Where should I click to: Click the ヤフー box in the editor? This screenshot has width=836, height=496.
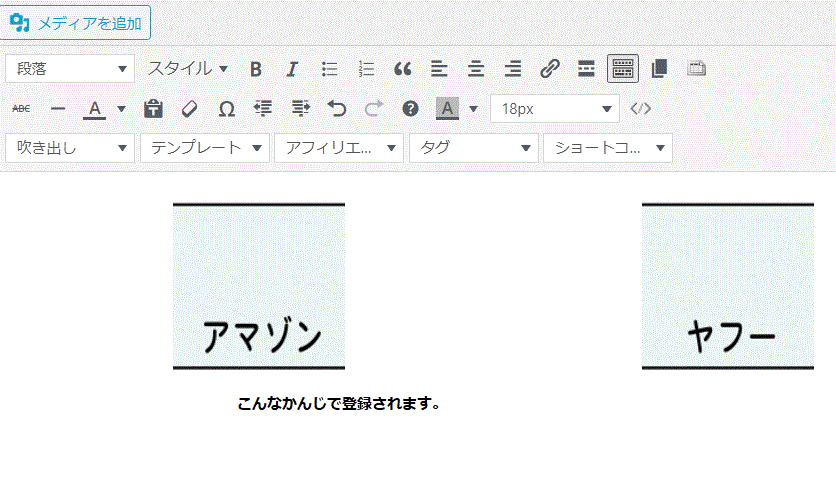click(x=728, y=286)
